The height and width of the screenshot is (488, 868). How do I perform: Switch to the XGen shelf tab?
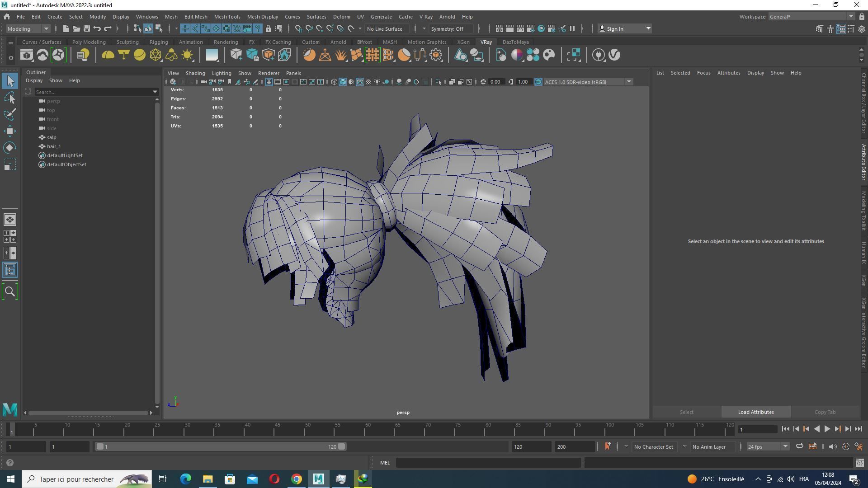[463, 42]
